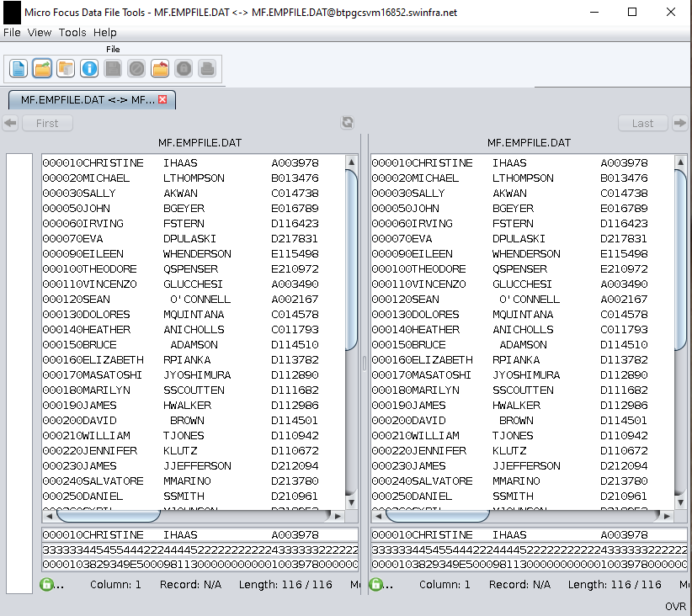This screenshot has width=692, height=616.
Task: Create a new data file
Action: 18,68
